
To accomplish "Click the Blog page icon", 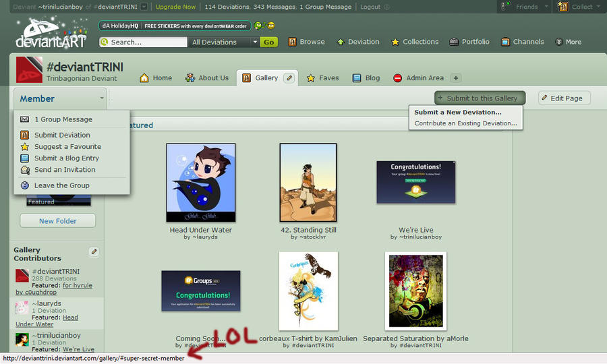I will pyautogui.click(x=357, y=78).
